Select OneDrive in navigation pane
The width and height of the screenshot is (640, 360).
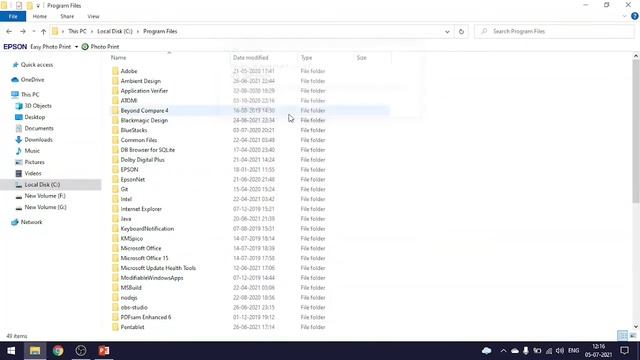point(28,80)
